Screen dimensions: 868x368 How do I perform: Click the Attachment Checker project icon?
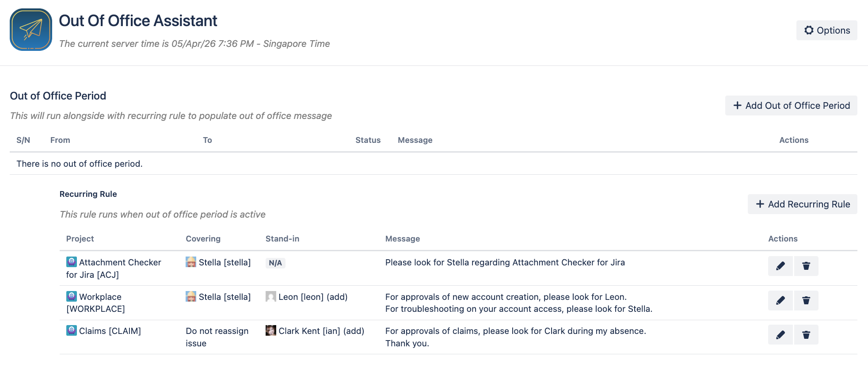point(72,262)
